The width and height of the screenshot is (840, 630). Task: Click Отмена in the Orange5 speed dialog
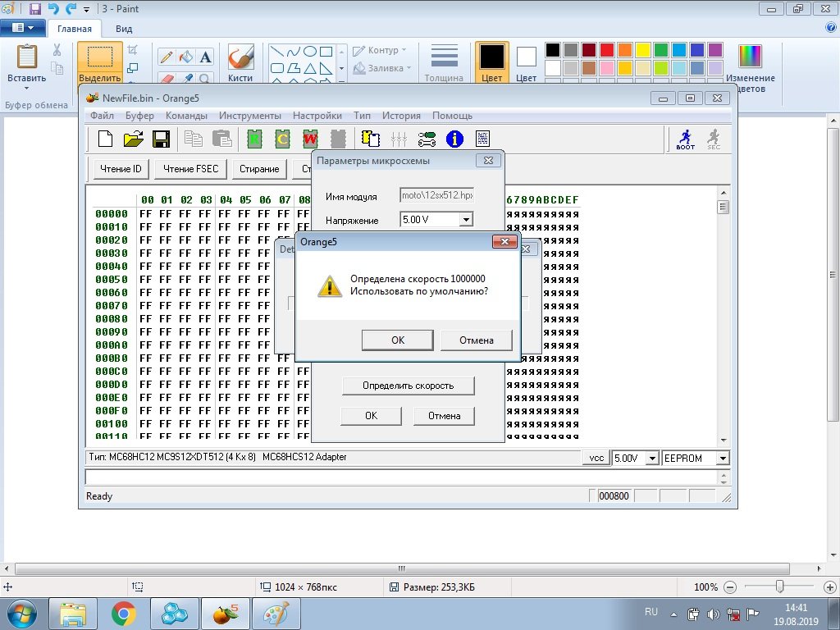pos(477,340)
